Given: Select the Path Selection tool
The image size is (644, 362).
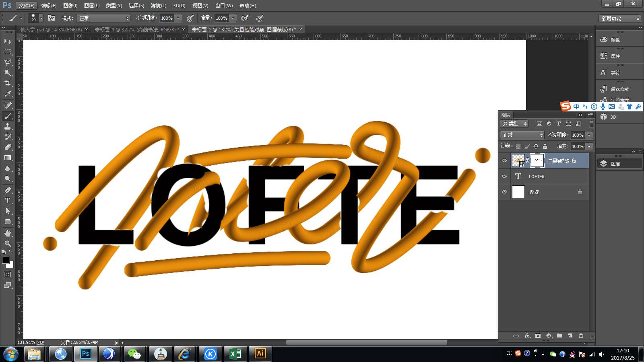Looking at the screenshot, I should coord(8,211).
